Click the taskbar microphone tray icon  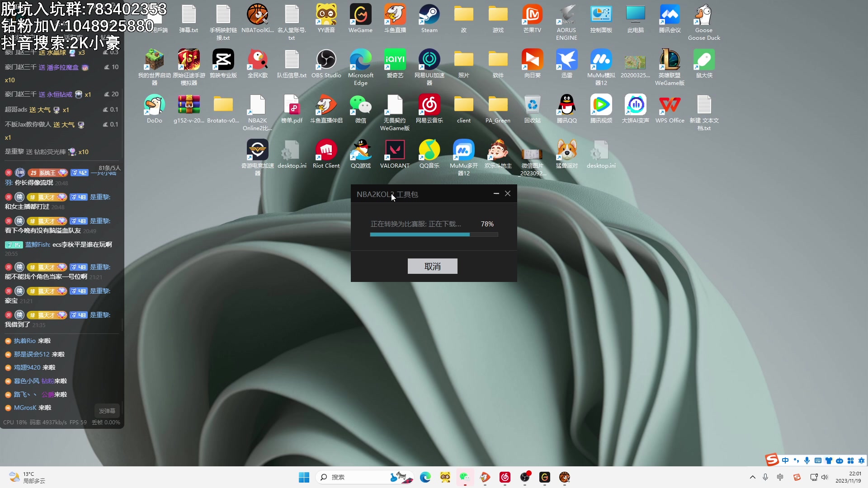(x=765, y=477)
